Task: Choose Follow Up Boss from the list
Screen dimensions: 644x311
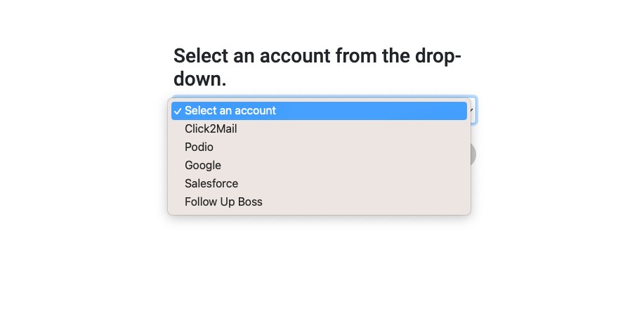Action: pyautogui.click(x=223, y=202)
